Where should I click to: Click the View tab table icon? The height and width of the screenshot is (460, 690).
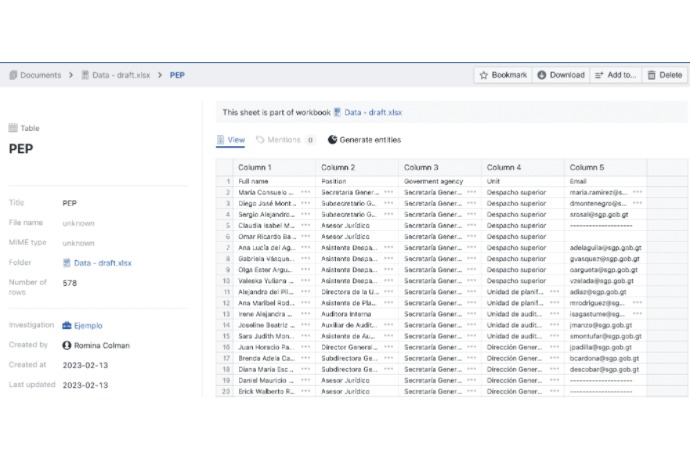(220, 140)
